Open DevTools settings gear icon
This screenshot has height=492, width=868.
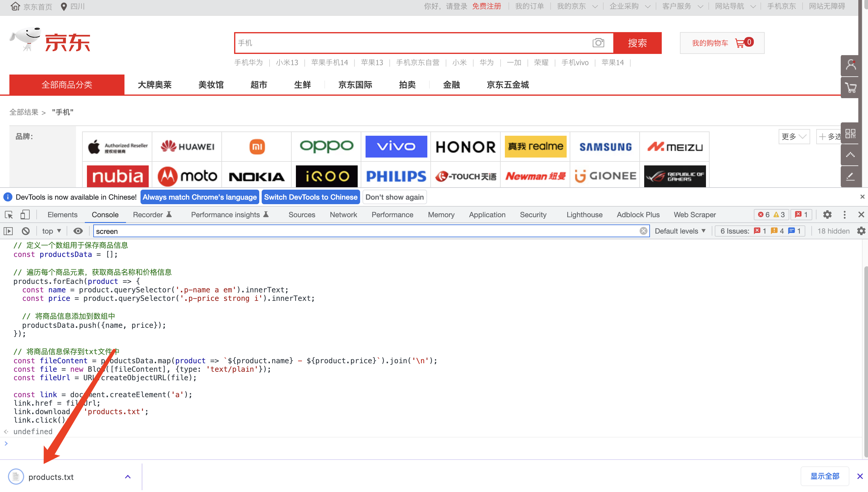click(827, 215)
